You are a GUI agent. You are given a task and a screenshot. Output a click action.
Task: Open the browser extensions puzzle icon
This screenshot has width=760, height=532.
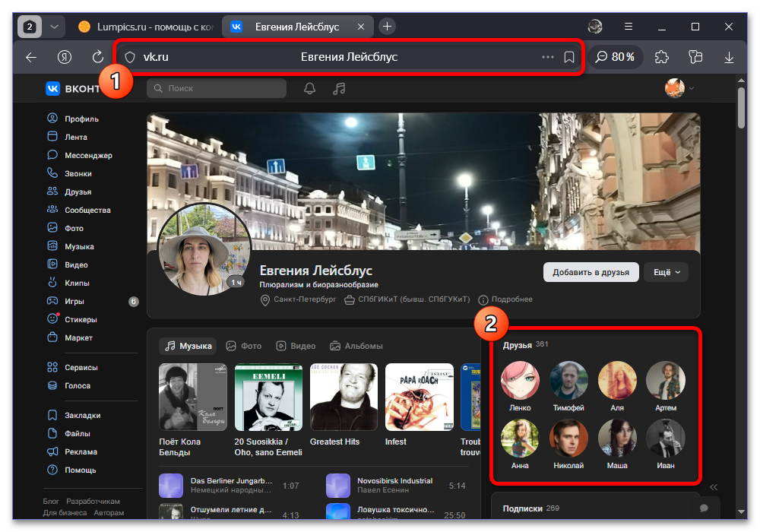pos(662,57)
